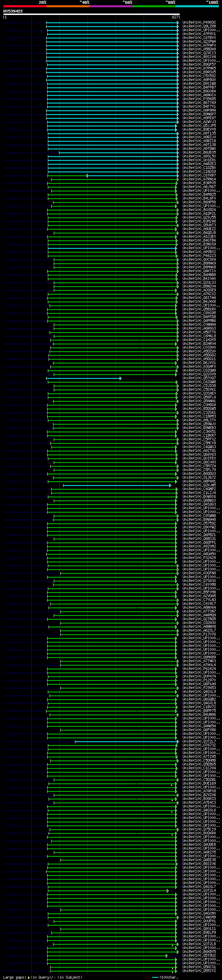Open hit UniRef100_Q9LZH9
Screen dimensions: 222x980
click(x=199, y=26)
